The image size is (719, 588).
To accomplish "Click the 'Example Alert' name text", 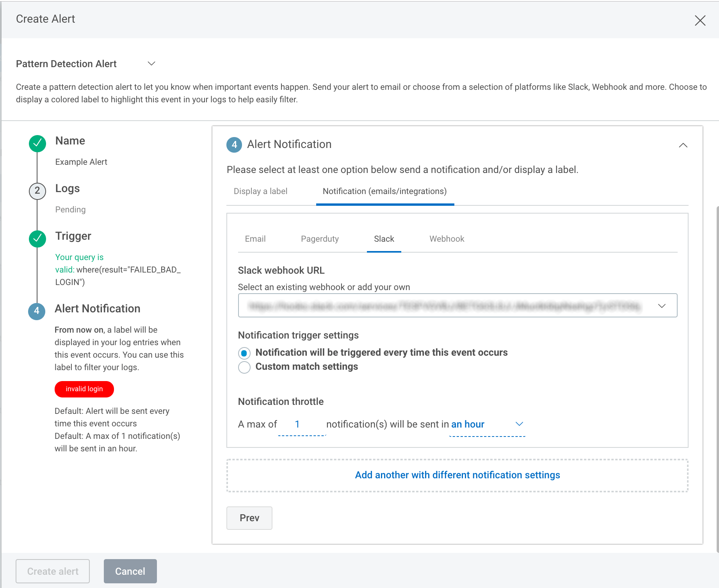I will [81, 162].
